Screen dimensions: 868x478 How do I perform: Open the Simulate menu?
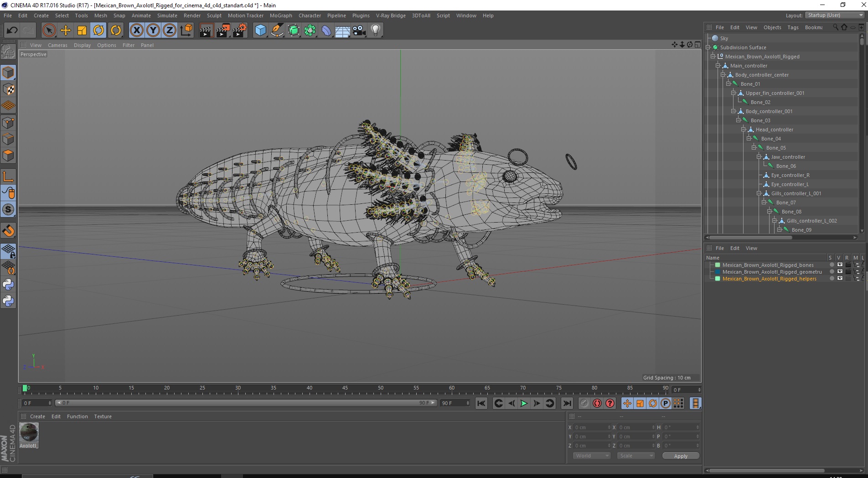pos(167,16)
